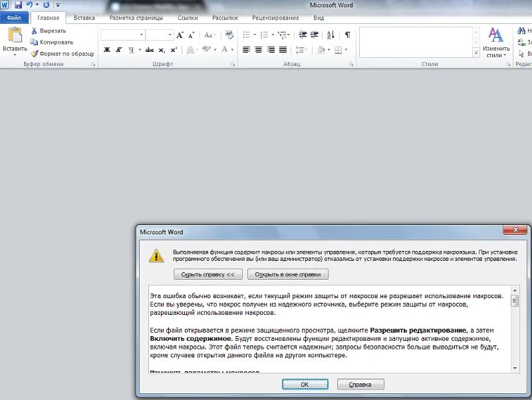Image resolution: width=532 pixels, height=400 pixels.
Task: Click the text effects icon
Action: pyautogui.click(x=190, y=50)
